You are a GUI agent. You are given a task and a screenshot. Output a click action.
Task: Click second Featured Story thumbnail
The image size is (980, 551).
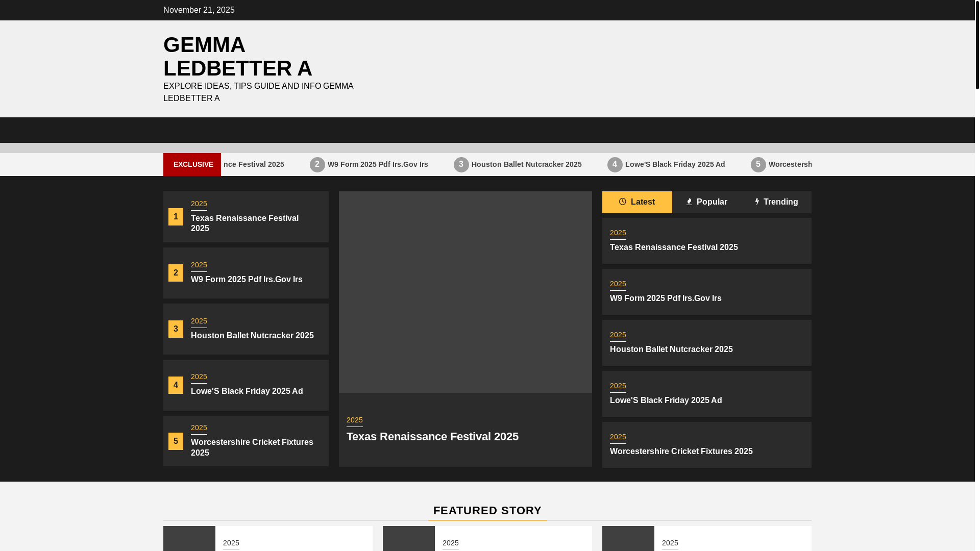coord(409,539)
